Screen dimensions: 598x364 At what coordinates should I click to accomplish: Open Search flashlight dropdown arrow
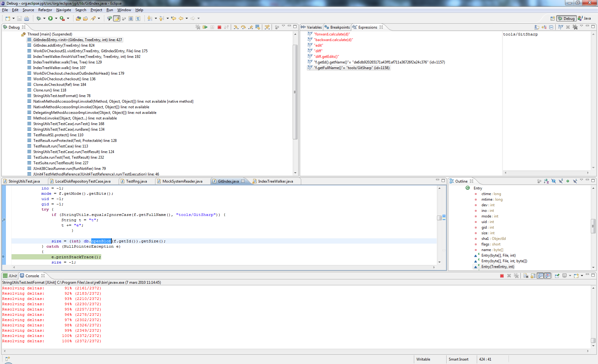[x=99, y=19]
